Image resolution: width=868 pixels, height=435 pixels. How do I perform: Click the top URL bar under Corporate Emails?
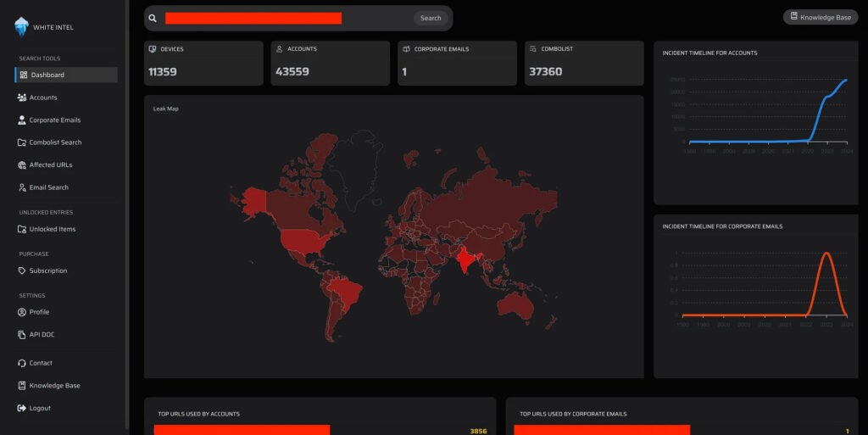click(x=602, y=430)
